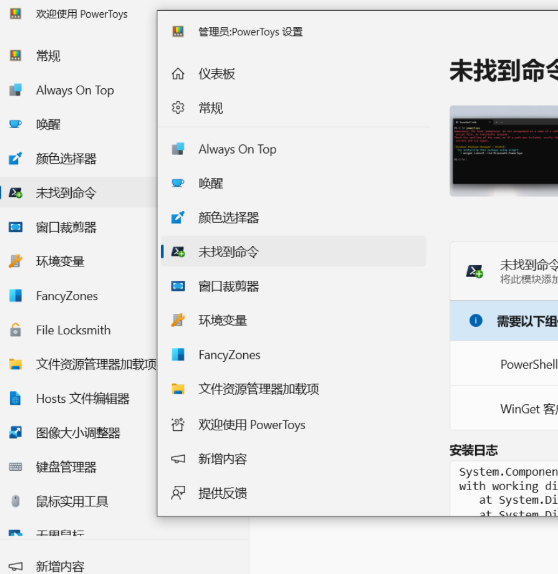Click File Locksmith lock icon
The height and width of the screenshot is (574, 558).
(15, 330)
